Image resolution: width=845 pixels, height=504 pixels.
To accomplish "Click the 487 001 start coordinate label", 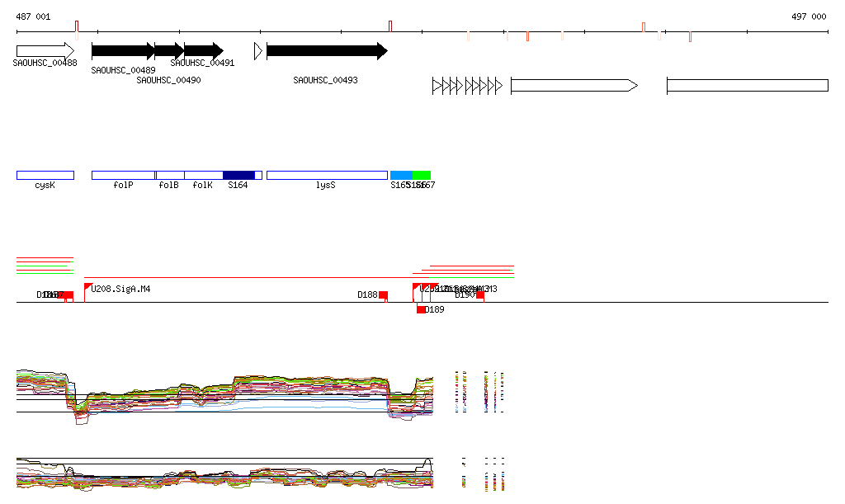I will (33, 16).
